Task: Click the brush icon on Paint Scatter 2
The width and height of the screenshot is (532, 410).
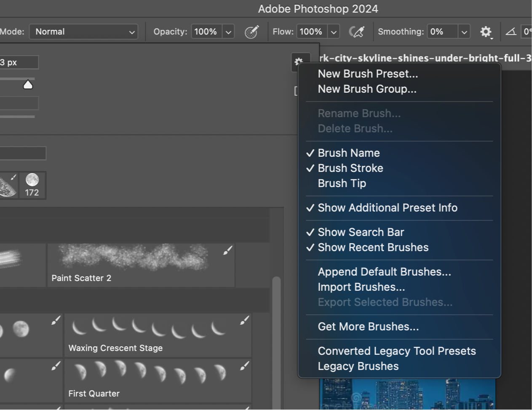Action: 227,251
